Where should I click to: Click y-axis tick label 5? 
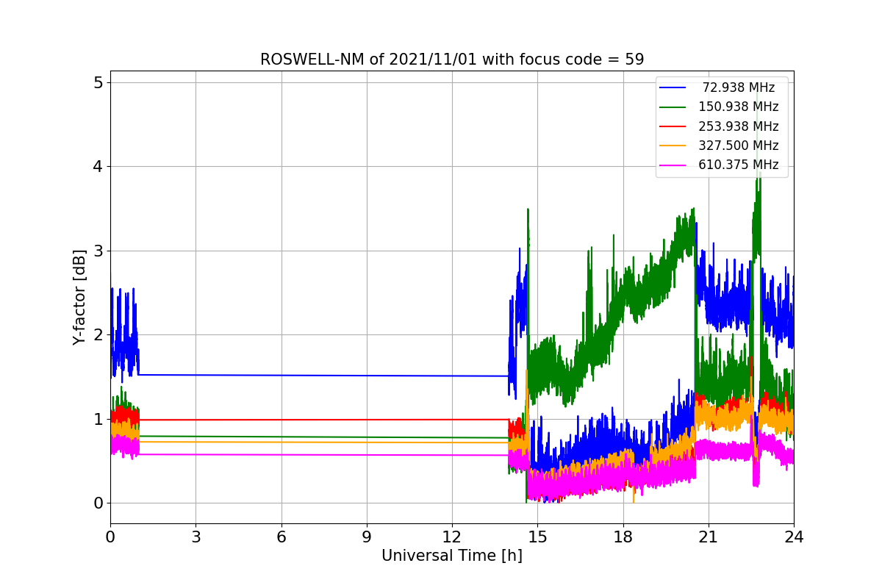pos(97,82)
